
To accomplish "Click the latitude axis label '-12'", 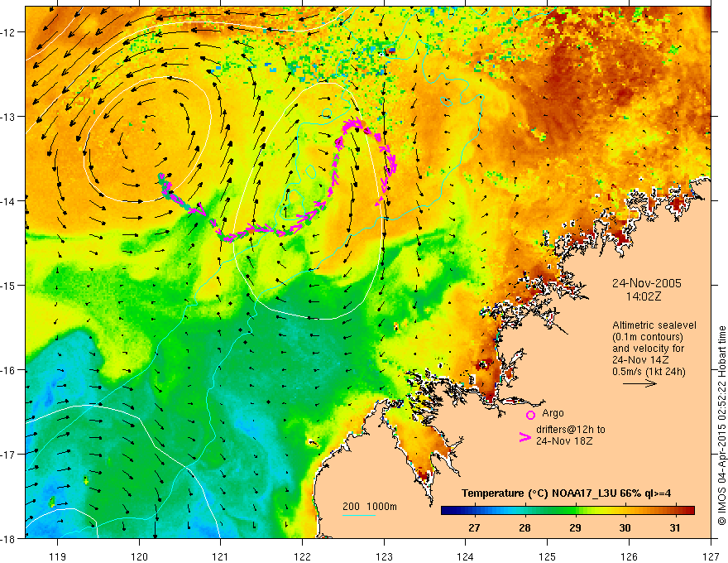I will pyautogui.click(x=9, y=32).
